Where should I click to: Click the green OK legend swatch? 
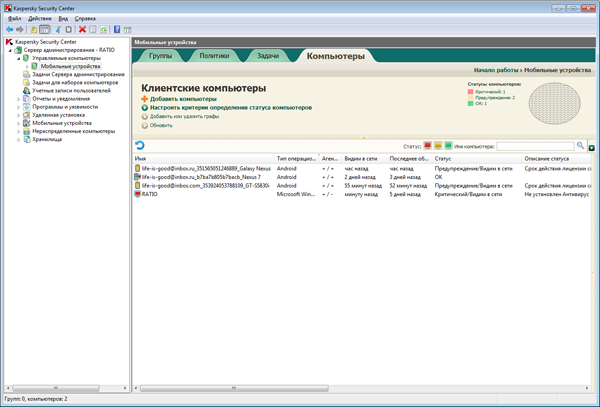(470, 103)
